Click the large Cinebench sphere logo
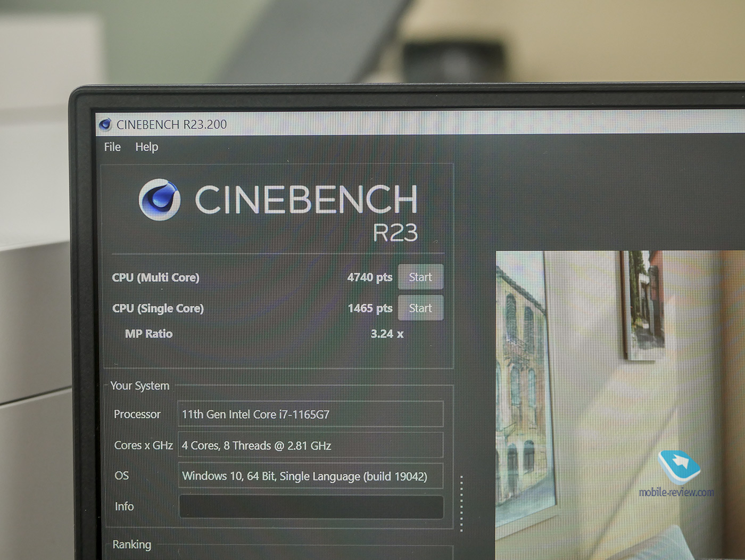The width and height of the screenshot is (745, 560). 159,200
